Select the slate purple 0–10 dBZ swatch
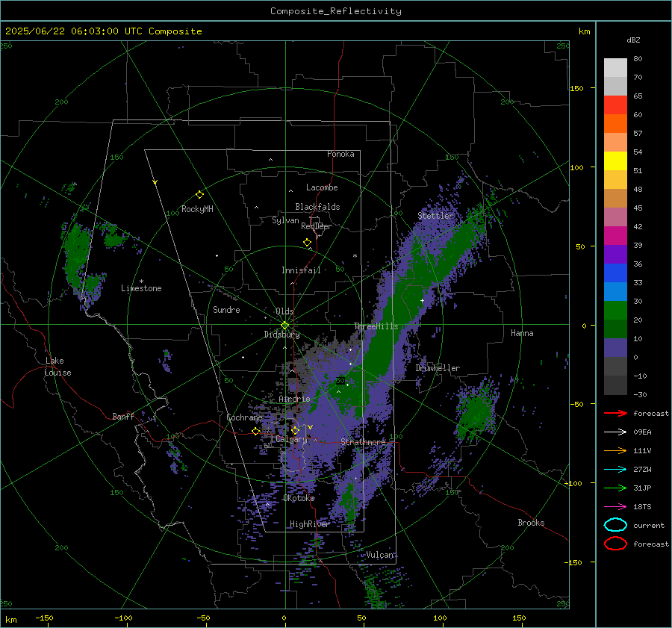Screen dimensions: 672x628 pyautogui.click(x=615, y=348)
